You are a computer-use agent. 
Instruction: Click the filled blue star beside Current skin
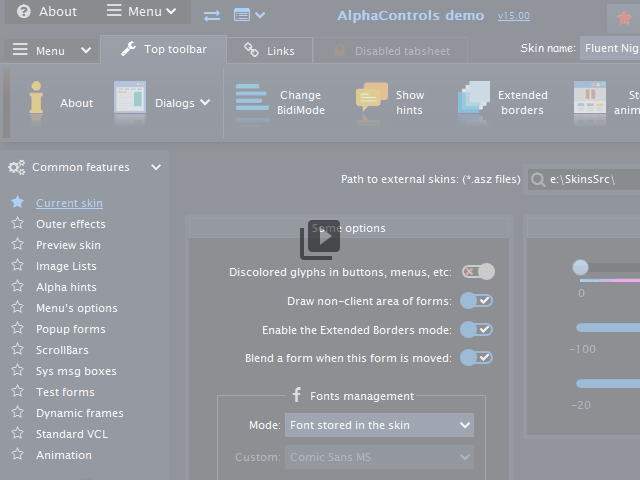[x=18, y=202]
